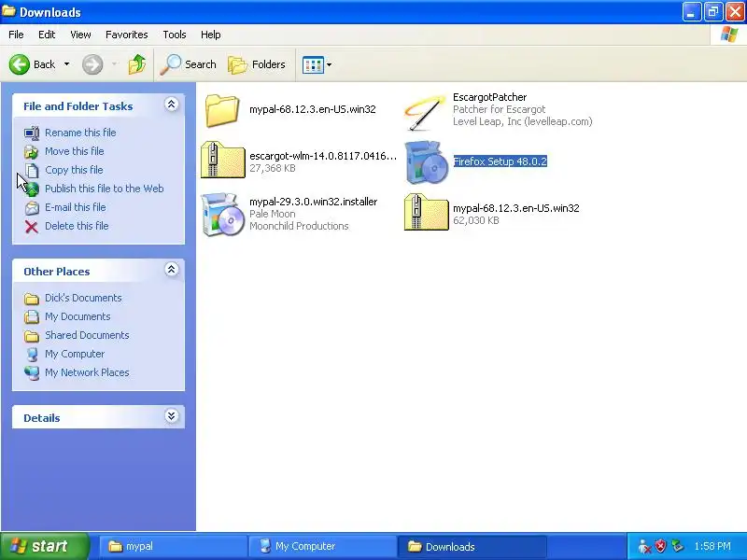The height and width of the screenshot is (560, 747).
Task: Click the Rename this file icon
Action: 32,133
